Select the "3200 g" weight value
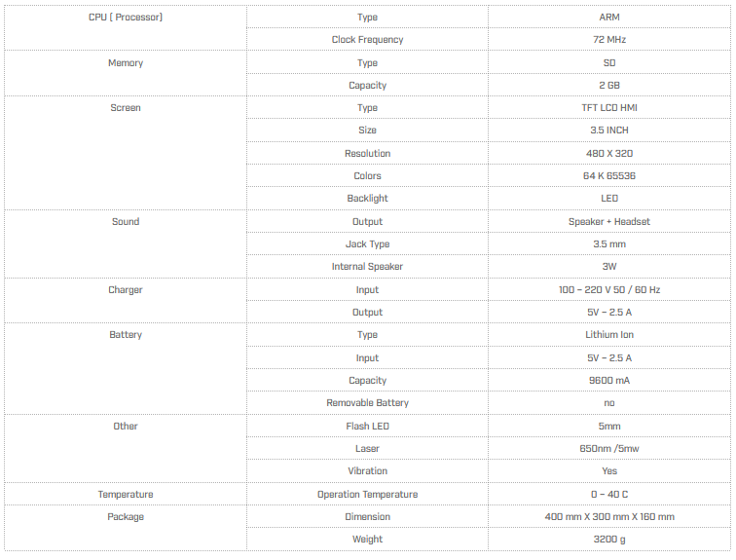Screen dimensions: 736x560 (x=609, y=540)
